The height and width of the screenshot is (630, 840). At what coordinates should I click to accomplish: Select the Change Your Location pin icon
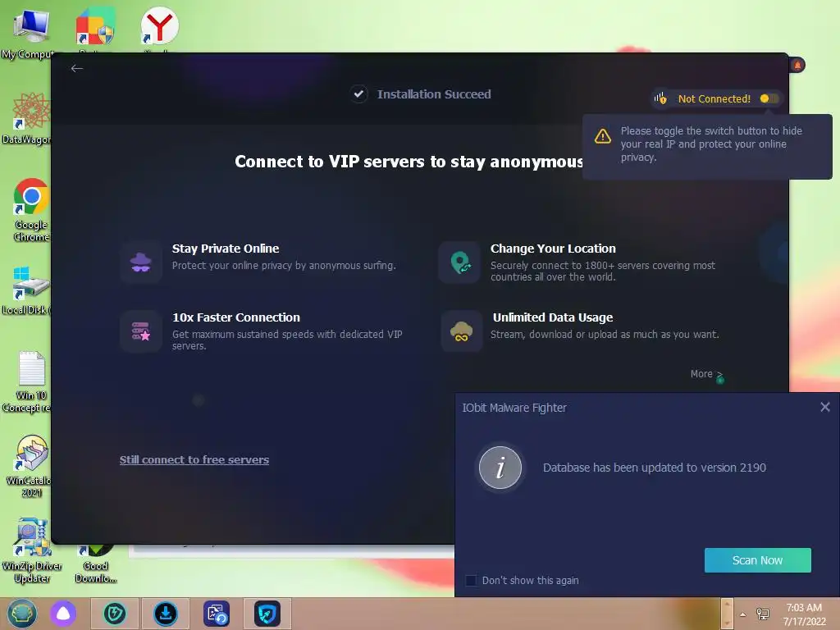pos(459,262)
